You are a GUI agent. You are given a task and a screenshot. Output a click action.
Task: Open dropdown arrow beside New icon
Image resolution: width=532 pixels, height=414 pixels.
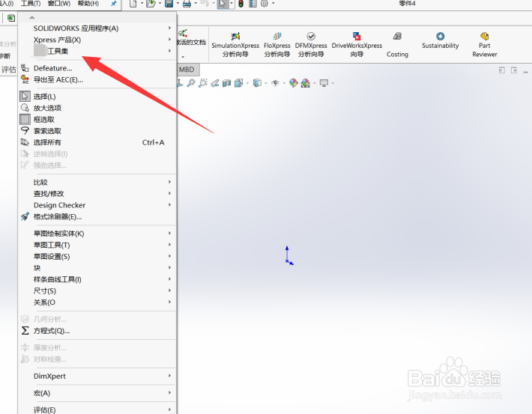pos(142,4)
